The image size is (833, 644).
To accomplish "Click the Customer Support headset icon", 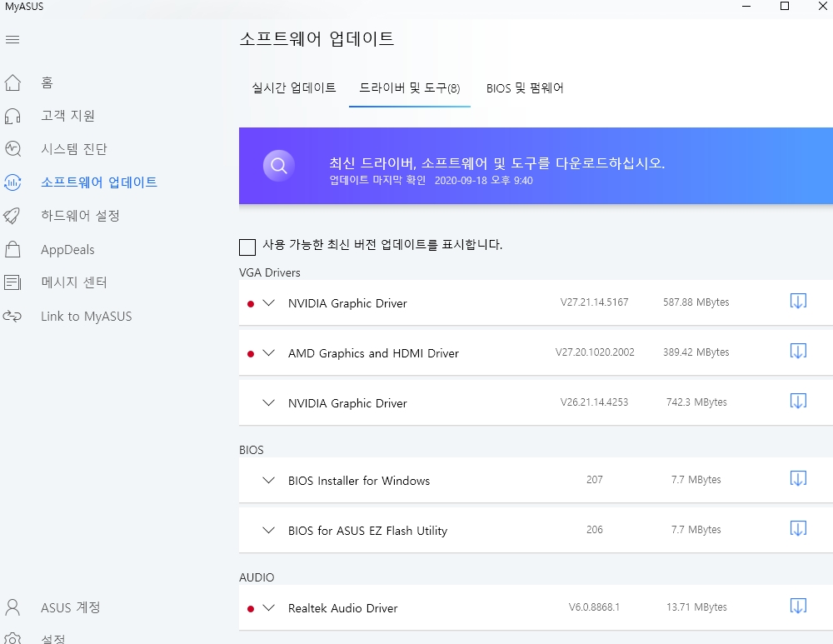I will [x=12, y=116].
